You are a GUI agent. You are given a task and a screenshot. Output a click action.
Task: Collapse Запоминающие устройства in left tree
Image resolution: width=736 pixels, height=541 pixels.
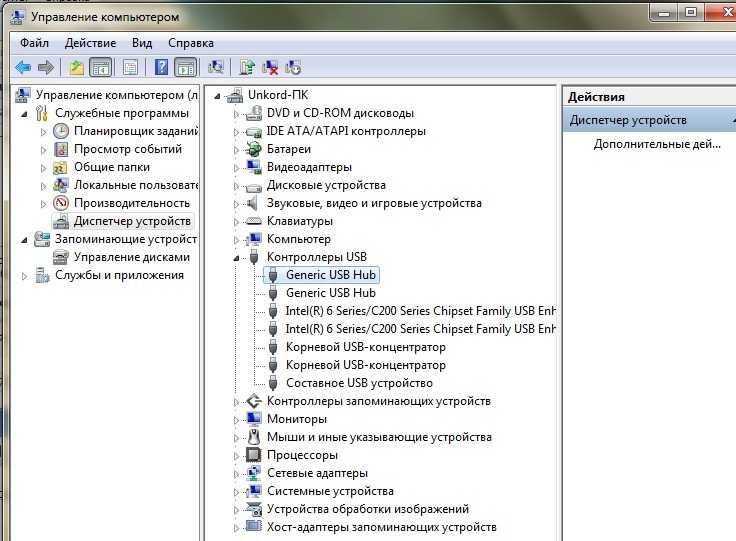point(24,240)
